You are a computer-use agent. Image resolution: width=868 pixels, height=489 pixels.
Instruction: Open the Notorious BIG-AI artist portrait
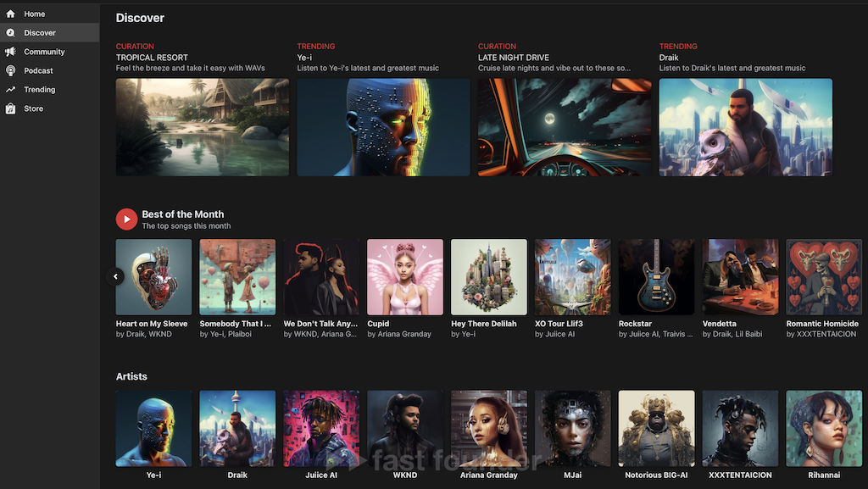coord(656,429)
